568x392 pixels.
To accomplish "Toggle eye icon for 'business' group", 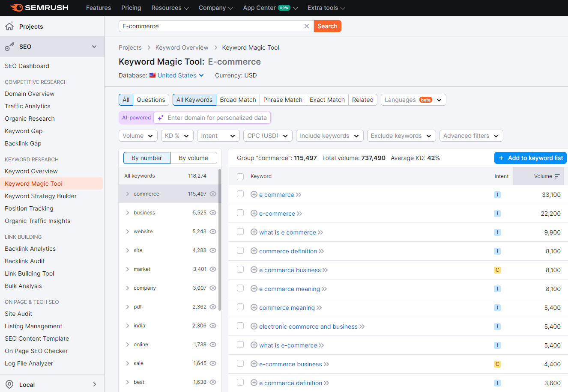I will pyautogui.click(x=213, y=213).
